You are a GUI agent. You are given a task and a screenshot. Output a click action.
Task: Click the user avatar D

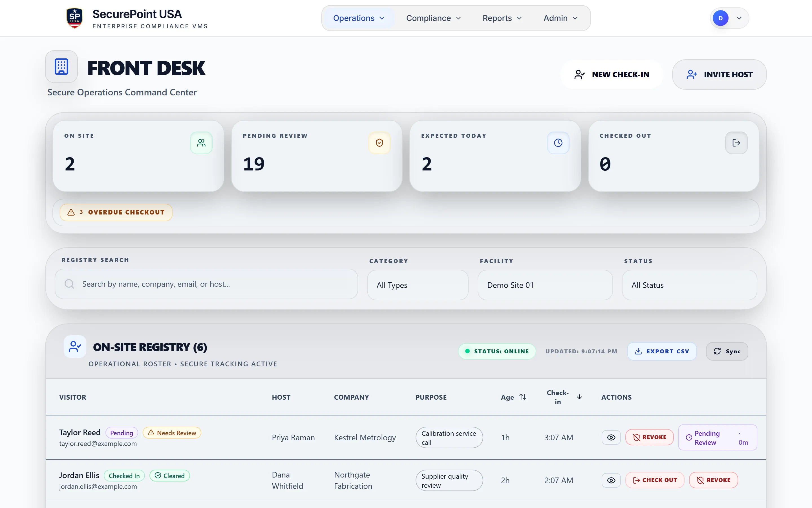coord(720,18)
